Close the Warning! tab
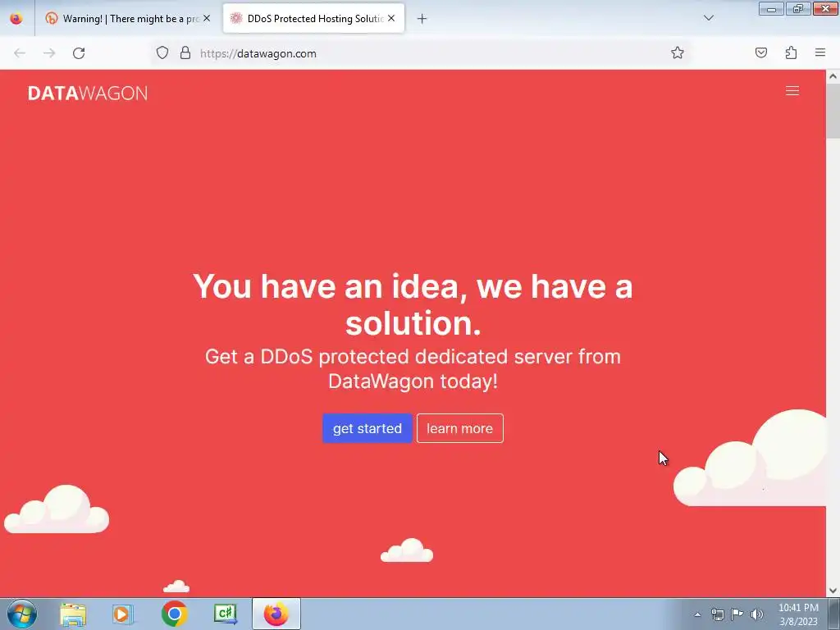 207,19
